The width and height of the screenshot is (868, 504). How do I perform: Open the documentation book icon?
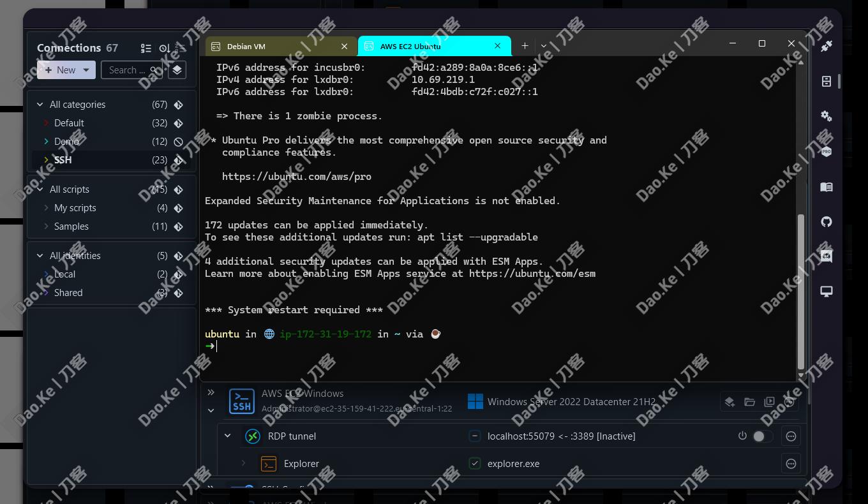coord(827,187)
